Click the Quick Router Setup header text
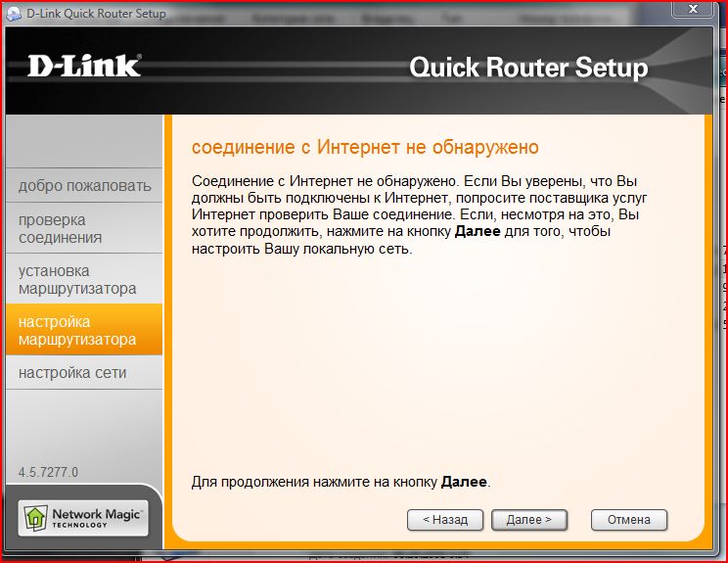 [528, 68]
